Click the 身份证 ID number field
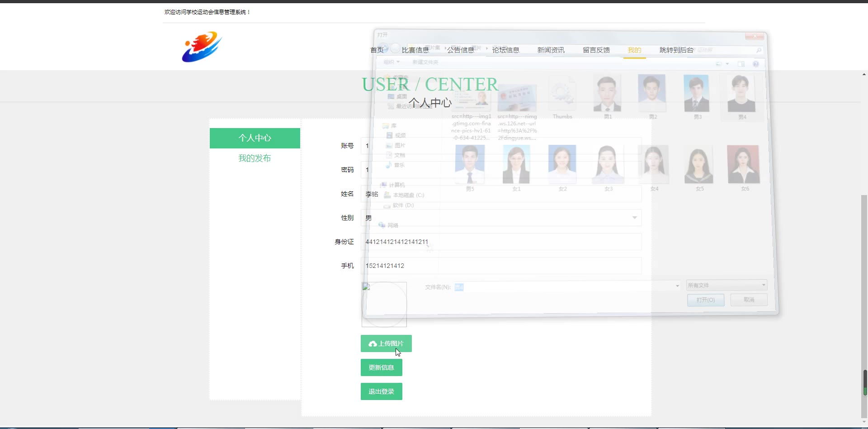Image resolution: width=868 pixels, height=429 pixels. [501, 242]
